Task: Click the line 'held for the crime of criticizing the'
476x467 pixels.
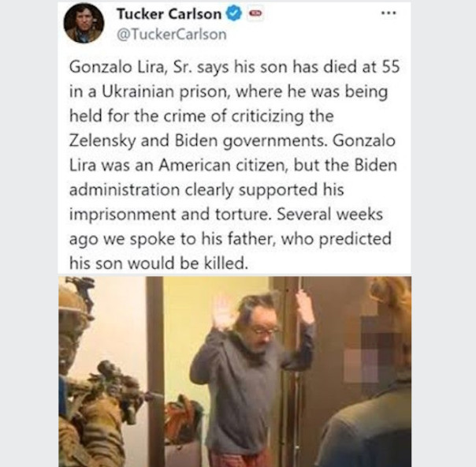Action: coord(202,116)
